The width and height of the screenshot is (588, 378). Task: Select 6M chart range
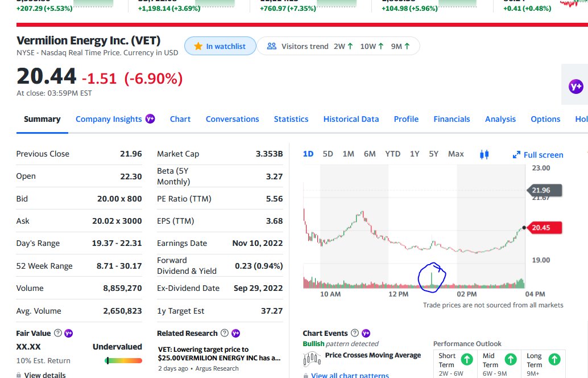[370, 154]
